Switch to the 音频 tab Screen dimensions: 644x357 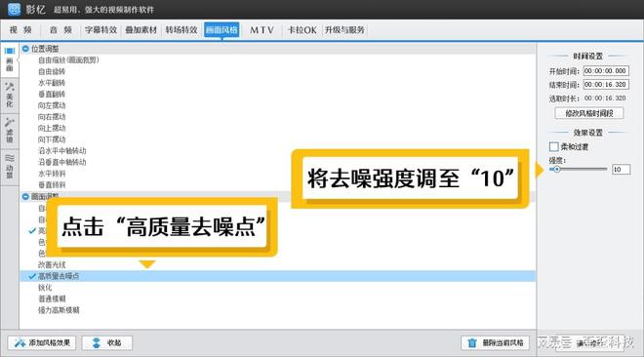pos(60,30)
